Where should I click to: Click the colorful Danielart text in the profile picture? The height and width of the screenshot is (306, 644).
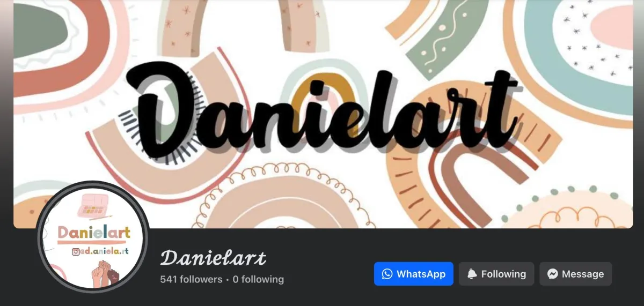94,233
